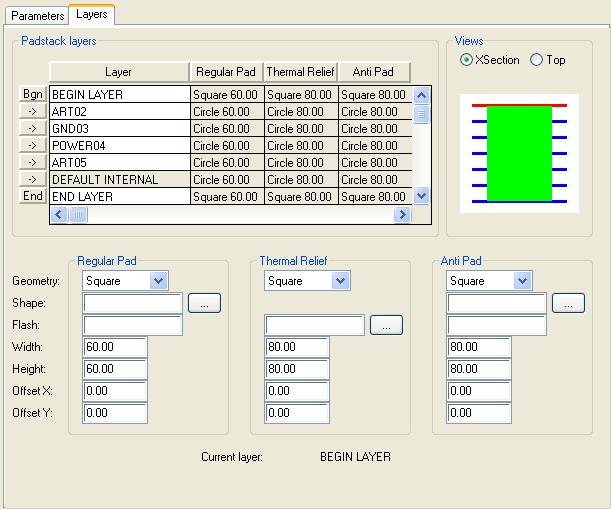611x509 pixels.
Task: Open the Anti Pad geometry dropdown
Action: (x=522, y=281)
